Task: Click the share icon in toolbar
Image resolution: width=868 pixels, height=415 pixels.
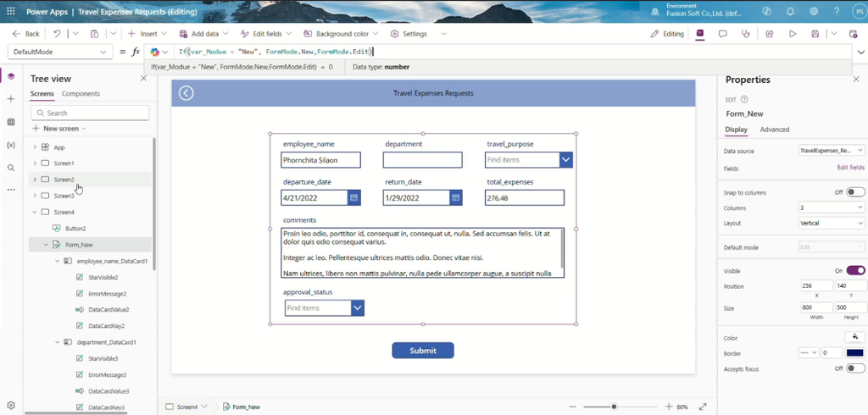Action: click(x=770, y=34)
